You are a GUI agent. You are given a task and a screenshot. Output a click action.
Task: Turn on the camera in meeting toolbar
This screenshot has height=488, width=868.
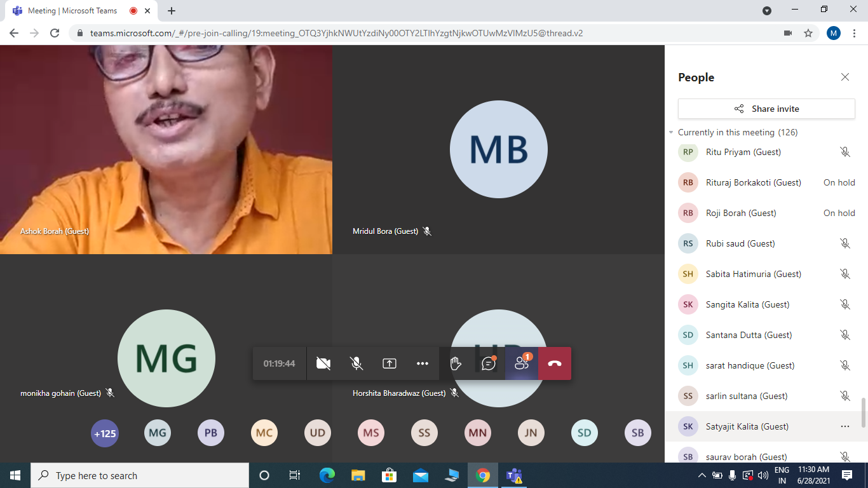tap(323, 363)
